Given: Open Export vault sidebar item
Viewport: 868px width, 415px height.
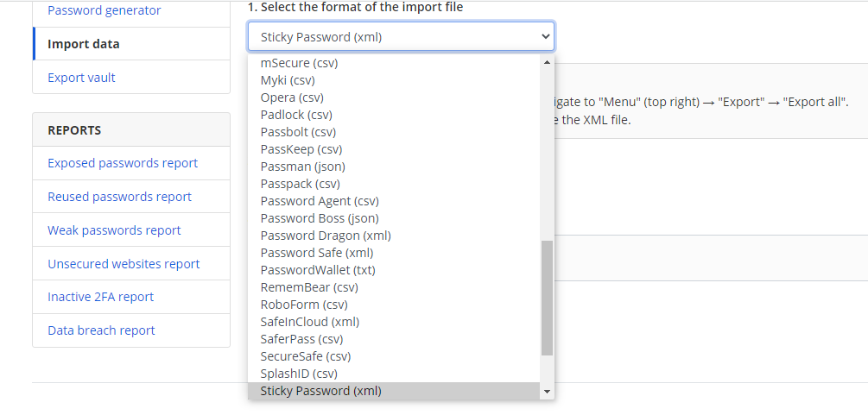Looking at the screenshot, I should point(81,78).
